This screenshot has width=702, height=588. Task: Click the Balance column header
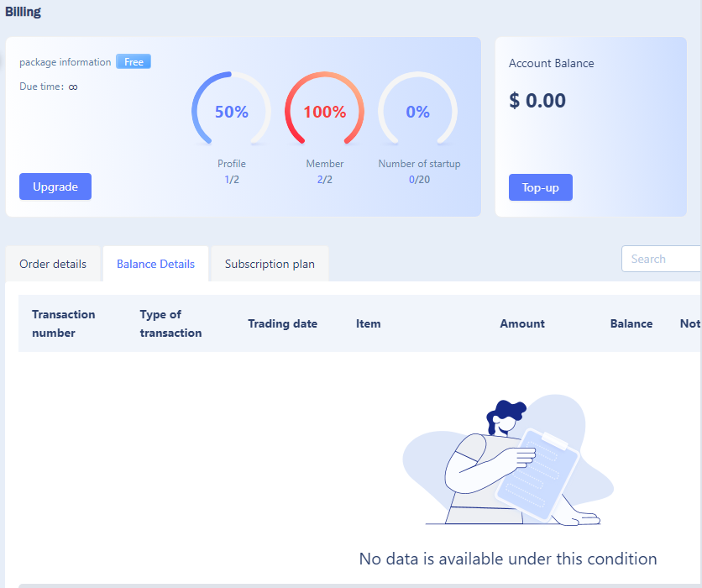click(631, 323)
